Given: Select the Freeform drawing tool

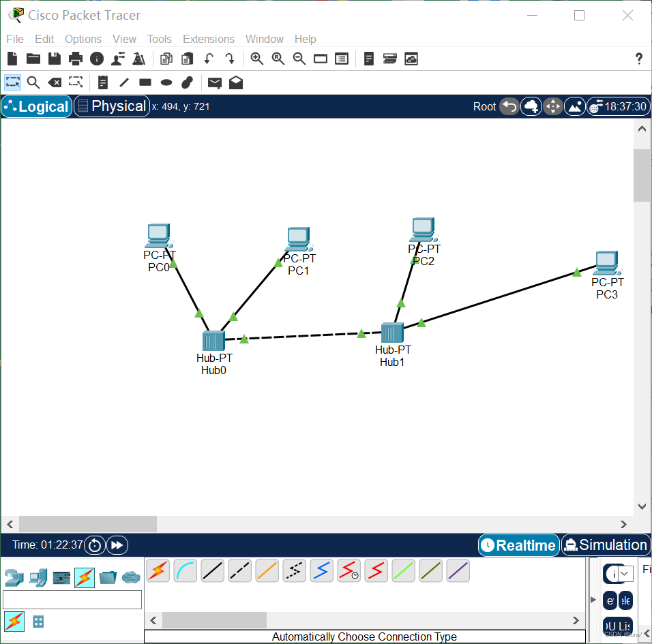Looking at the screenshot, I should tap(188, 82).
